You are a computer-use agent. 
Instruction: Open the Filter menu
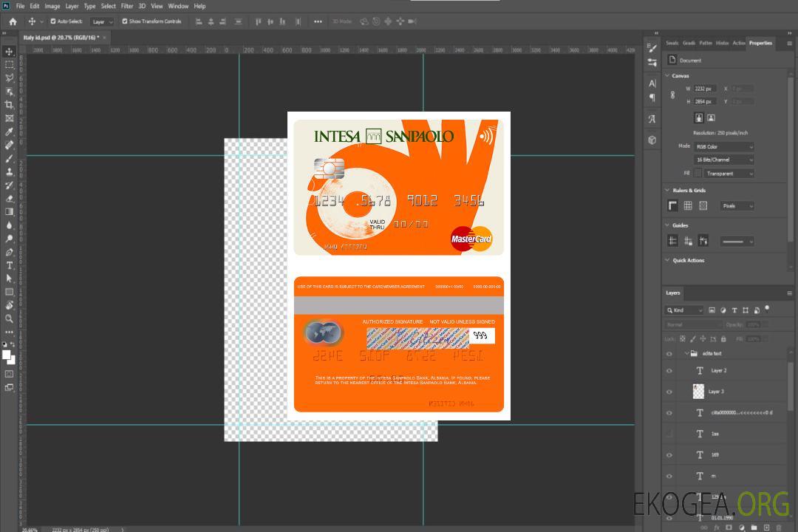(x=127, y=6)
